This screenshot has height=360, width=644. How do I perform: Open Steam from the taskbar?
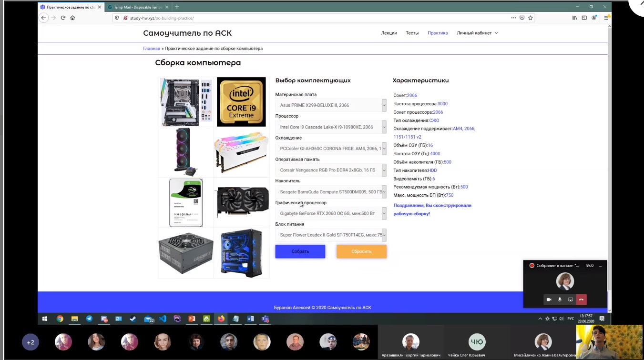(x=133, y=319)
